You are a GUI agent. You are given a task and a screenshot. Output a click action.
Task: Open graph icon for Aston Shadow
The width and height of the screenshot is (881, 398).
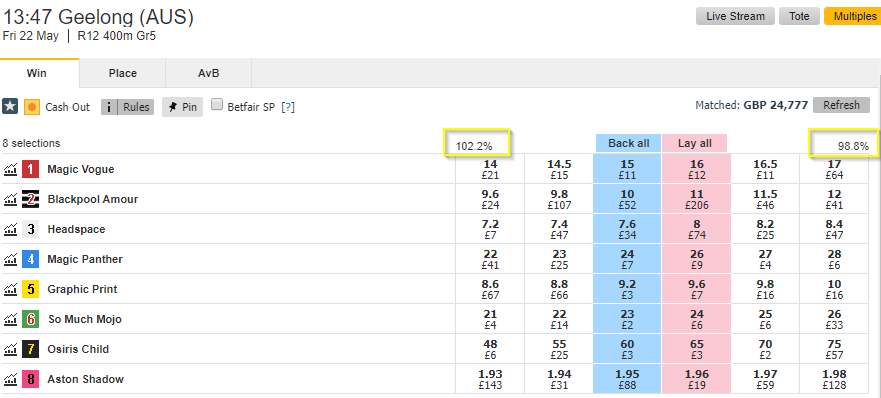10,379
